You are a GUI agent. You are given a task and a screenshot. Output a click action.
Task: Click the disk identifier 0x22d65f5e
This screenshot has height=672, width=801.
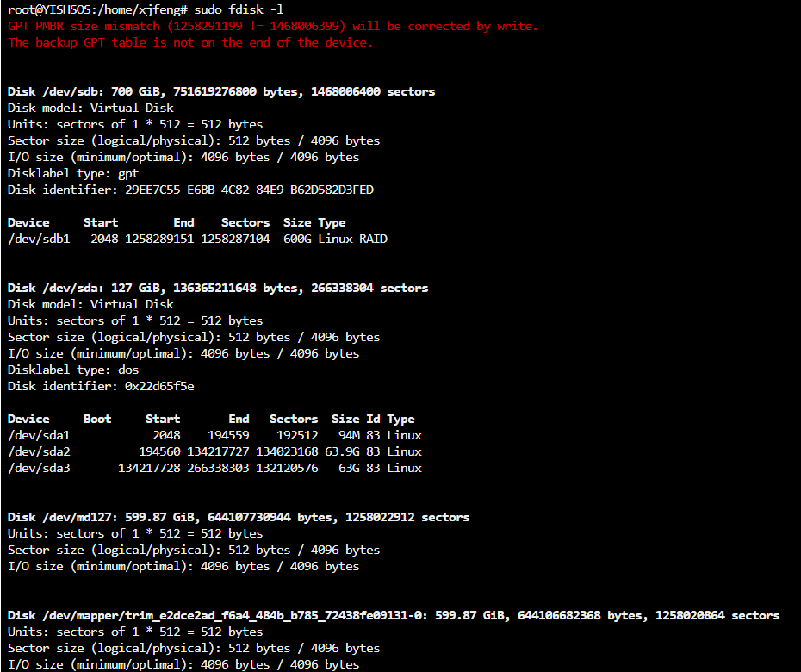pos(158,387)
